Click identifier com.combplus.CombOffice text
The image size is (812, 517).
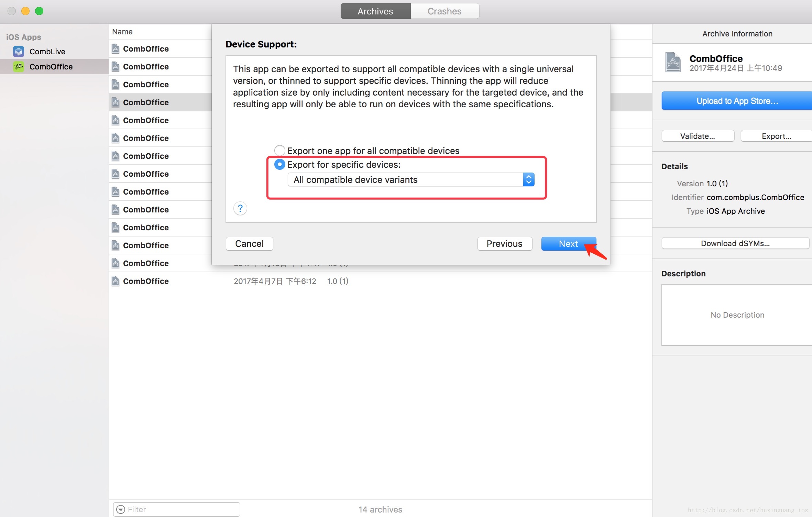click(x=755, y=197)
